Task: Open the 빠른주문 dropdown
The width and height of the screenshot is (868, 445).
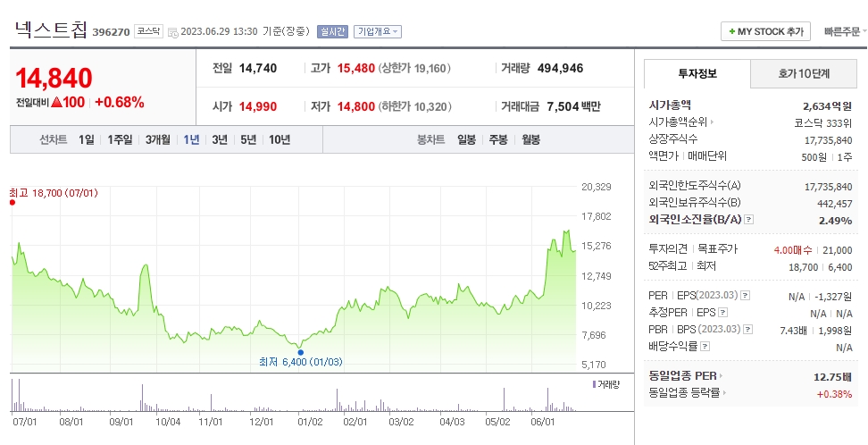Action: [846, 31]
